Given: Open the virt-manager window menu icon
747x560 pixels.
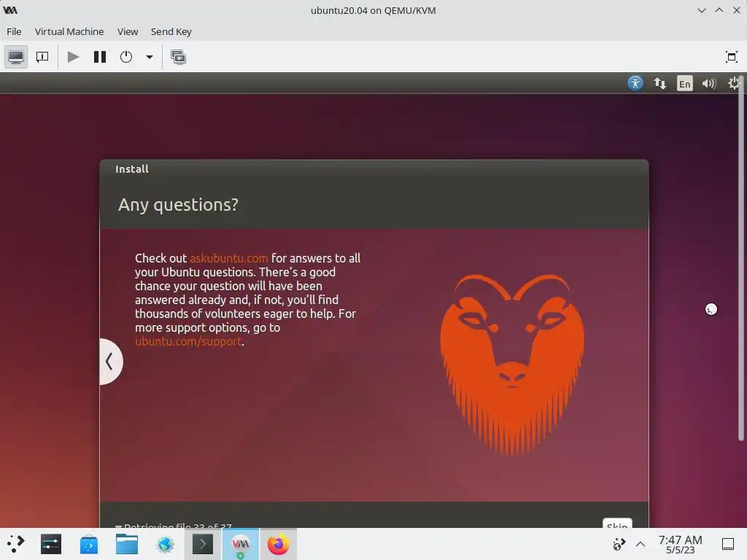Looking at the screenshot, I should [x=10, y=10].
